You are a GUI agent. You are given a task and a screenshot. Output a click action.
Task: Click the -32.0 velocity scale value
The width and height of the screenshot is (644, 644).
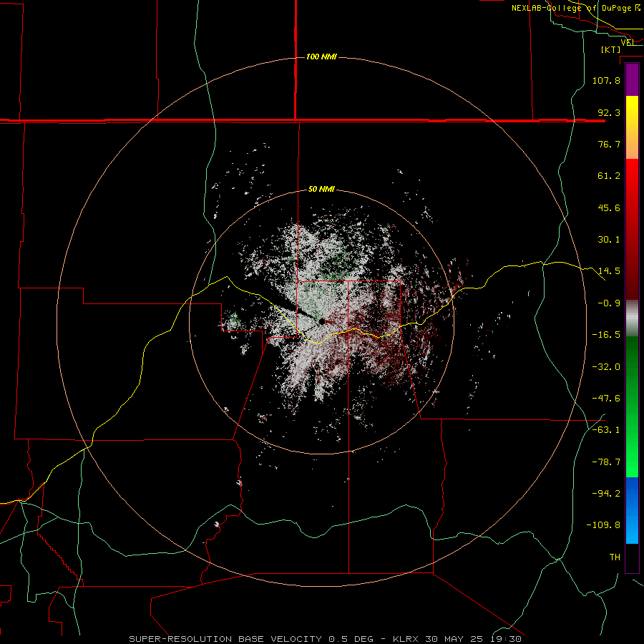coord(606,367)
